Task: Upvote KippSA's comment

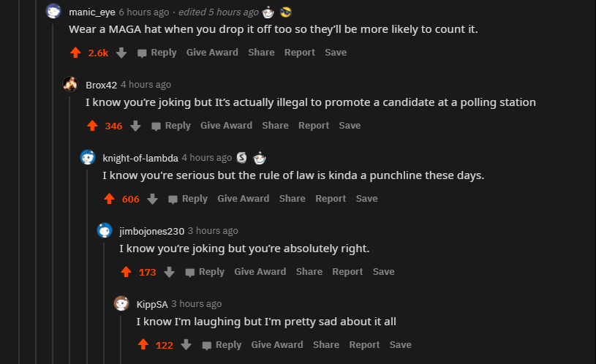Action: click(143, 345)
